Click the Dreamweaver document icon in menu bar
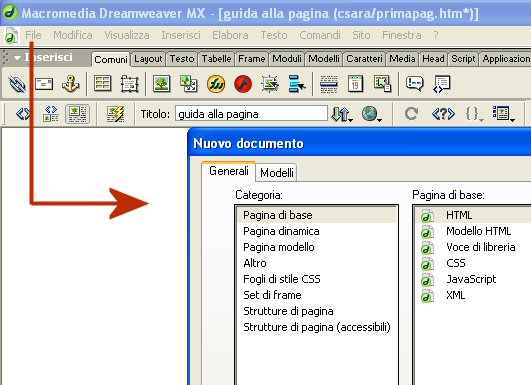 [11, 35]
